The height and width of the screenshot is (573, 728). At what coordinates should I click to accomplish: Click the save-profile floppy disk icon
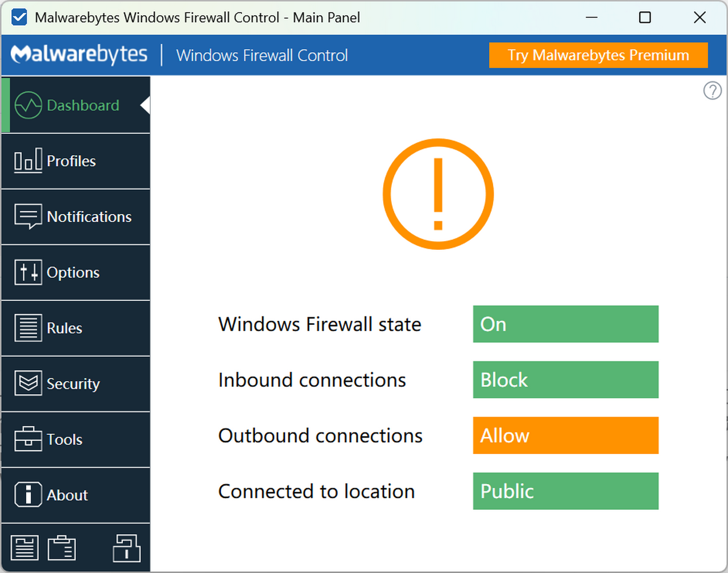click(x=24, y=547)
